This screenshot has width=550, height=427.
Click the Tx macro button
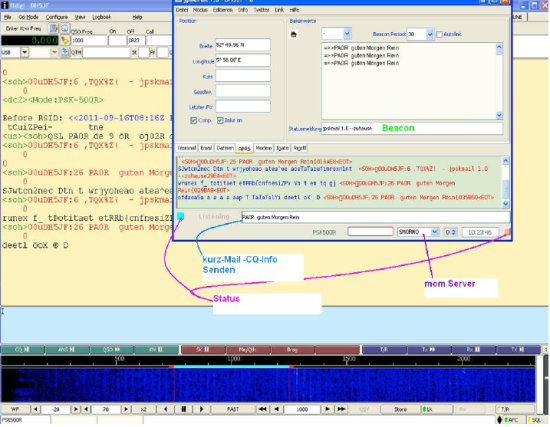(429, 349)
